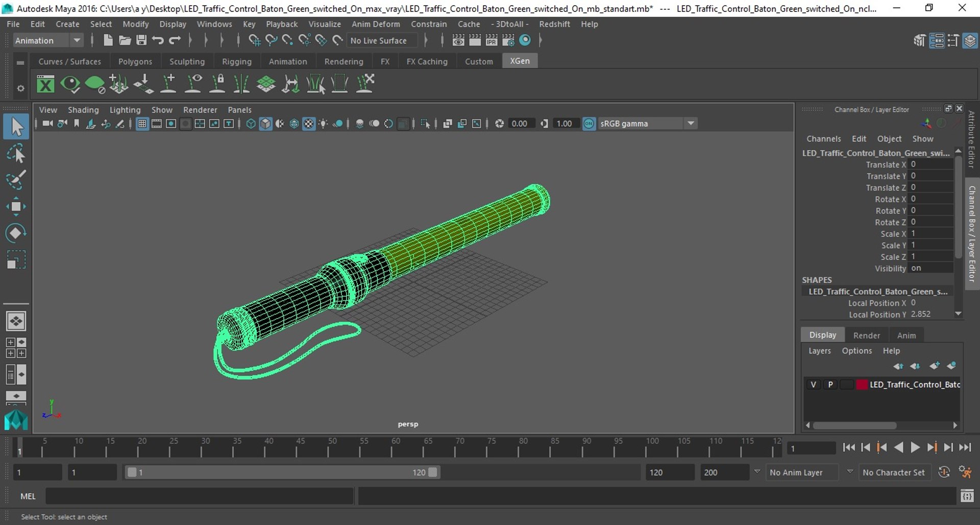Click the No Live Surface field
Screen dimensions: 980x525
click(x=382, y=40)
